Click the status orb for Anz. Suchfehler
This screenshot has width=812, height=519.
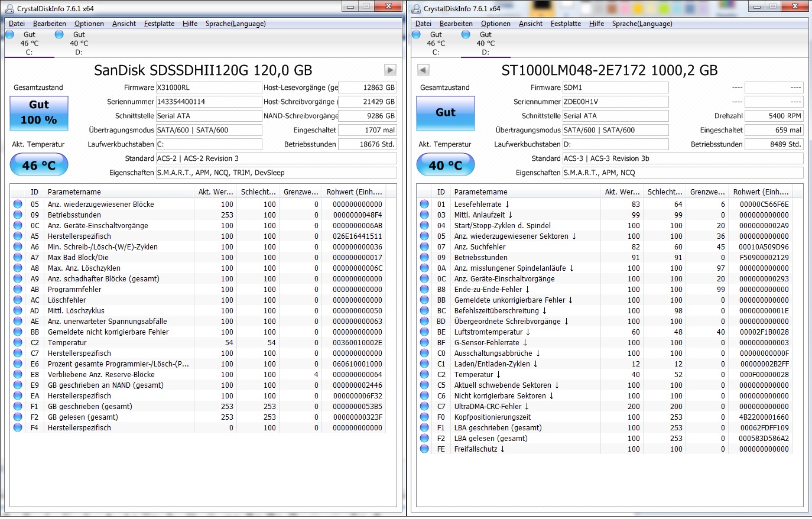point(424,246)
